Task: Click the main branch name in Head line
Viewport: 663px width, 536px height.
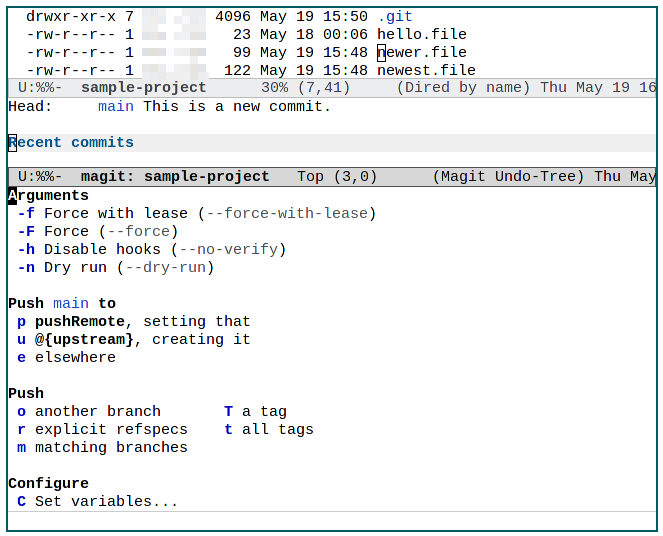Action: tap(116, 106)
